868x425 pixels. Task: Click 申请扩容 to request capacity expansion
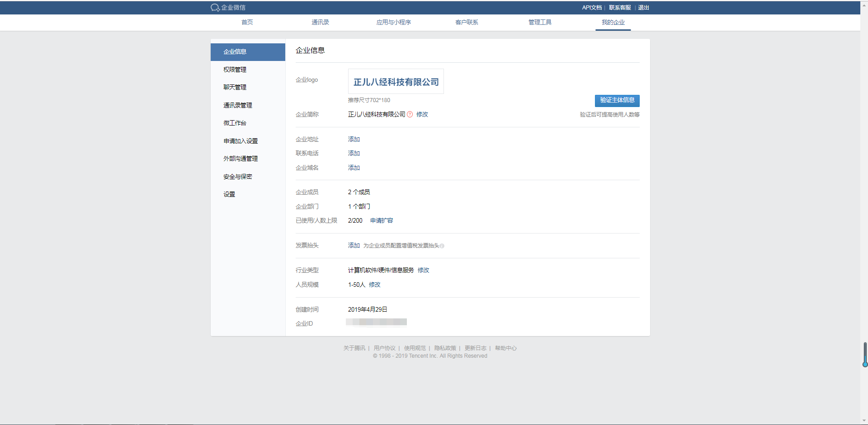click(x=381, y=220)
